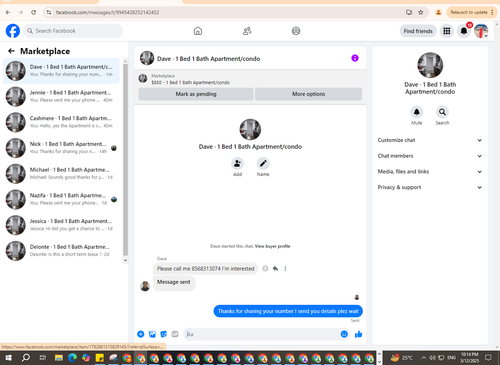The image size is (500, 365).
Task: Open Dave's profile picture in right panel
Action: tap(430, 65)
